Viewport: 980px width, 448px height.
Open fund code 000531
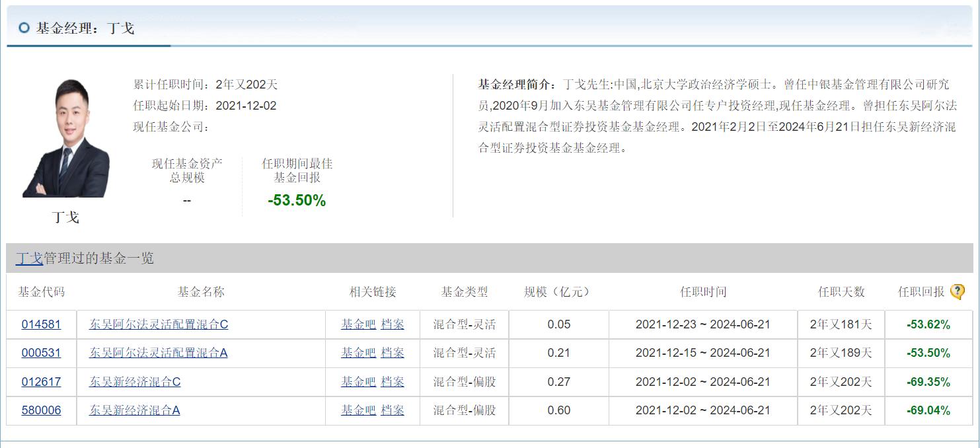41,353
